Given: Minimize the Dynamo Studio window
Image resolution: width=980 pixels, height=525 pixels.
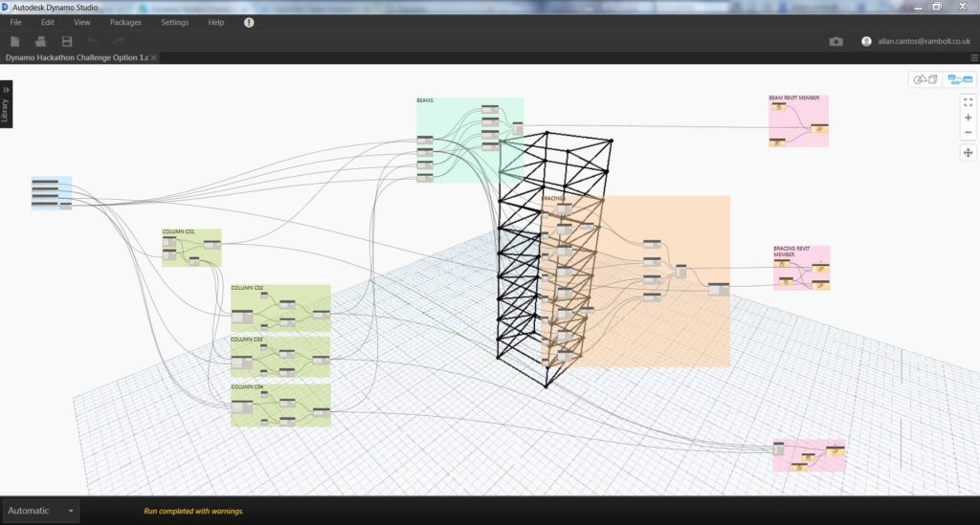Looking at the screenshot, I should click(x=918, y=7).
